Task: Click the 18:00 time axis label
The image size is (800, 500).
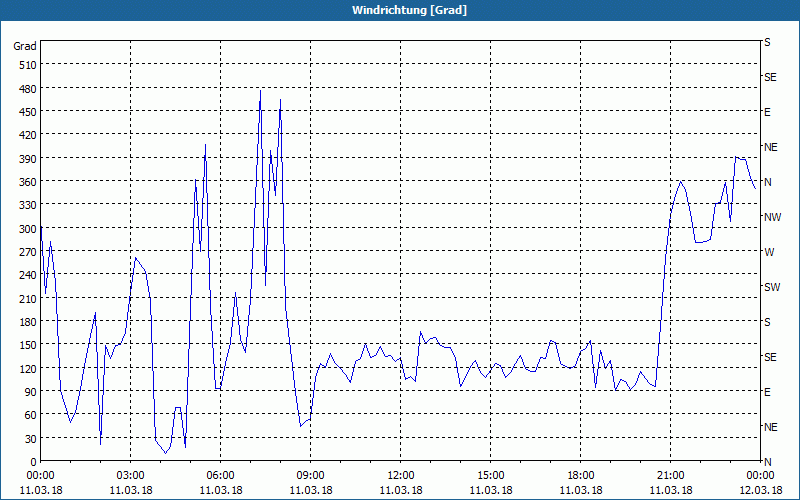Action: click(x=581, y=476)
